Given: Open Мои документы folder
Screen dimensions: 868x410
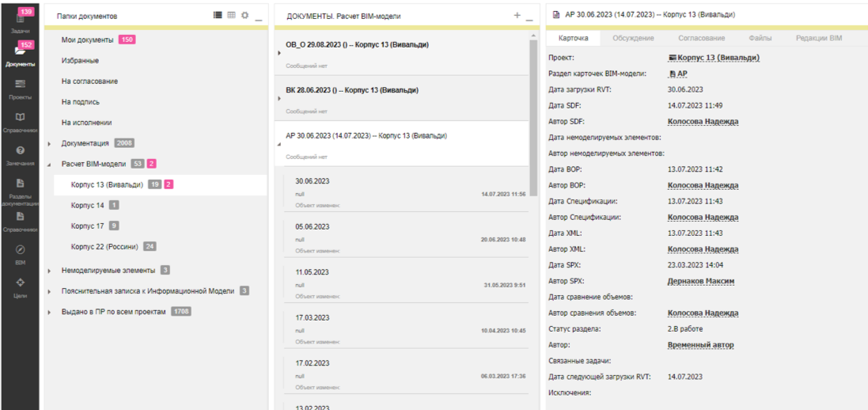Looking at the screenshot, I should [x=88, y=40].
